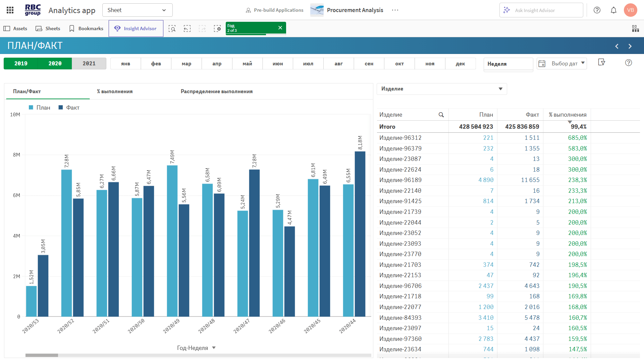644x362 pixels.
Task: Step back in selections icon
Action: click(x=187, y=28)
